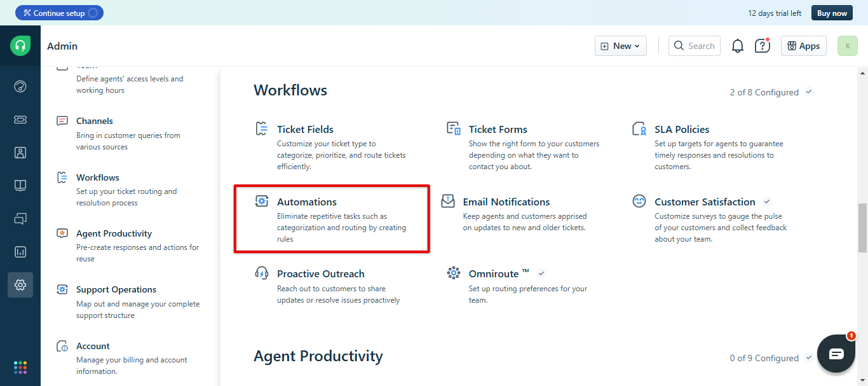This screenshot has height=386, width=868.
Task: Open the Proactive Outreach link
Action: point(321,273)
